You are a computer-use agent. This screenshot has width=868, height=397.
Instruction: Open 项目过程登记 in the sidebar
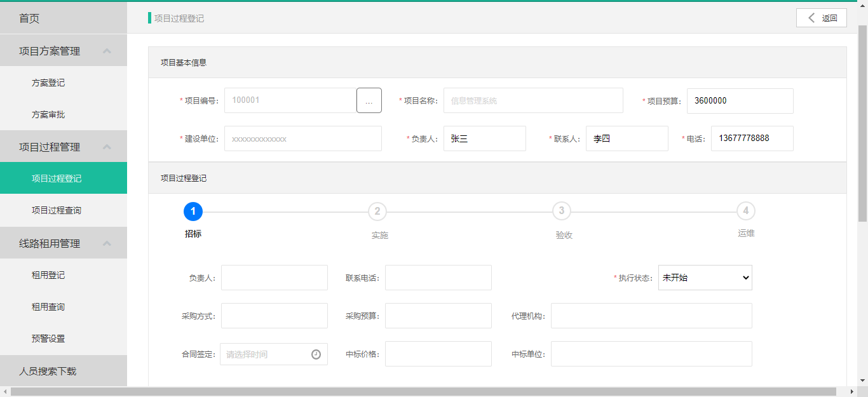[64, 178]
